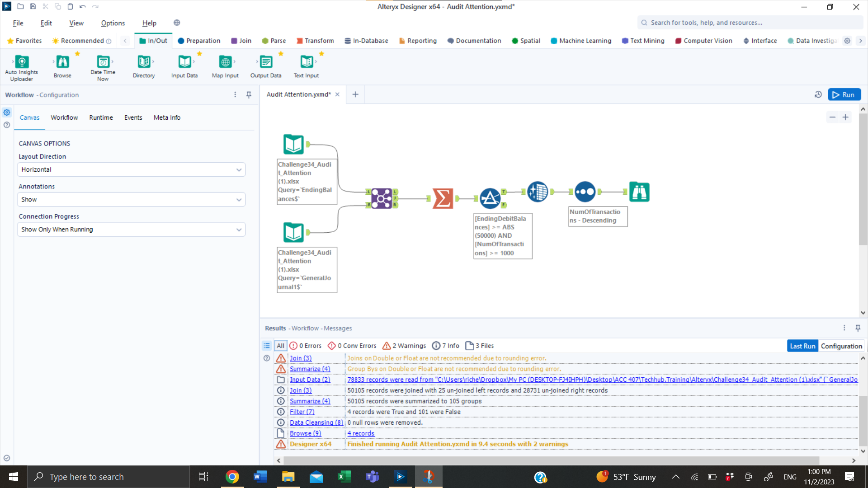Open the 4 records link

(361, 433)
